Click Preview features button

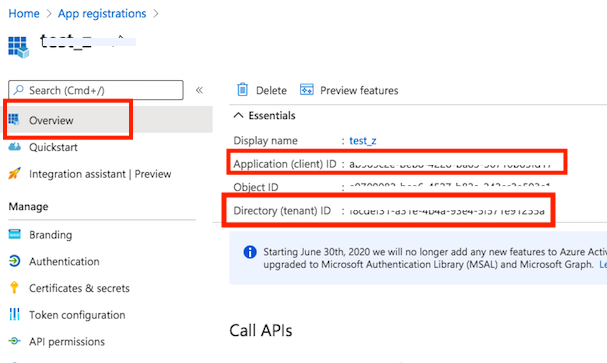[x=349, y=90]
